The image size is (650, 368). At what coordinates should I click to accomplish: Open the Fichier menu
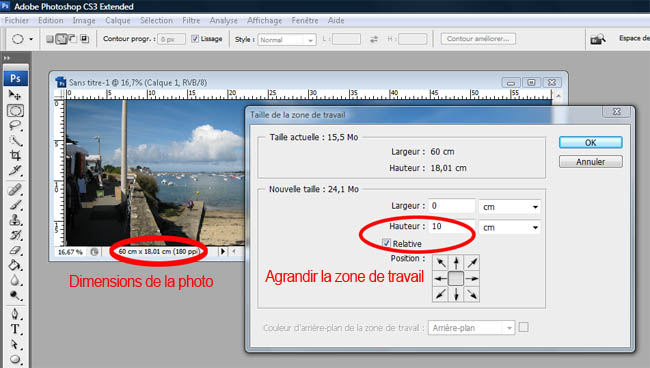coord(17,20)
